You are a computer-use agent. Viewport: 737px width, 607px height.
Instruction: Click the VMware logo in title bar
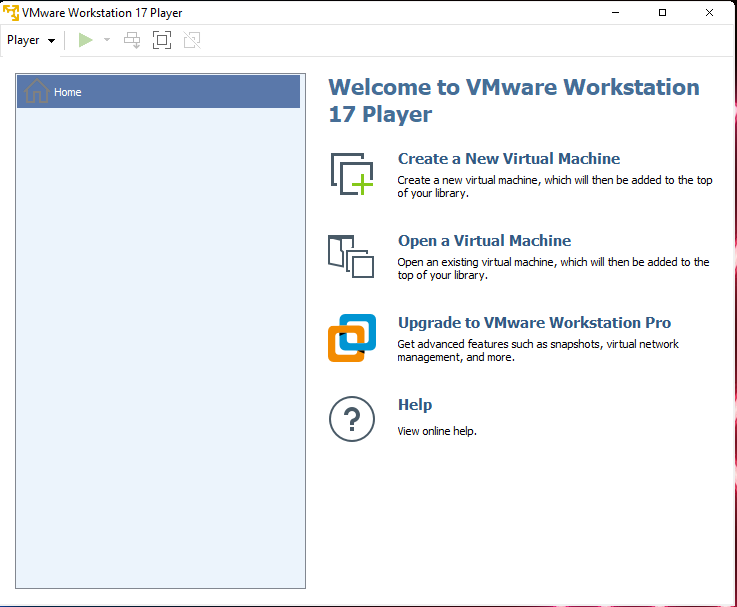tap(11, 13)
